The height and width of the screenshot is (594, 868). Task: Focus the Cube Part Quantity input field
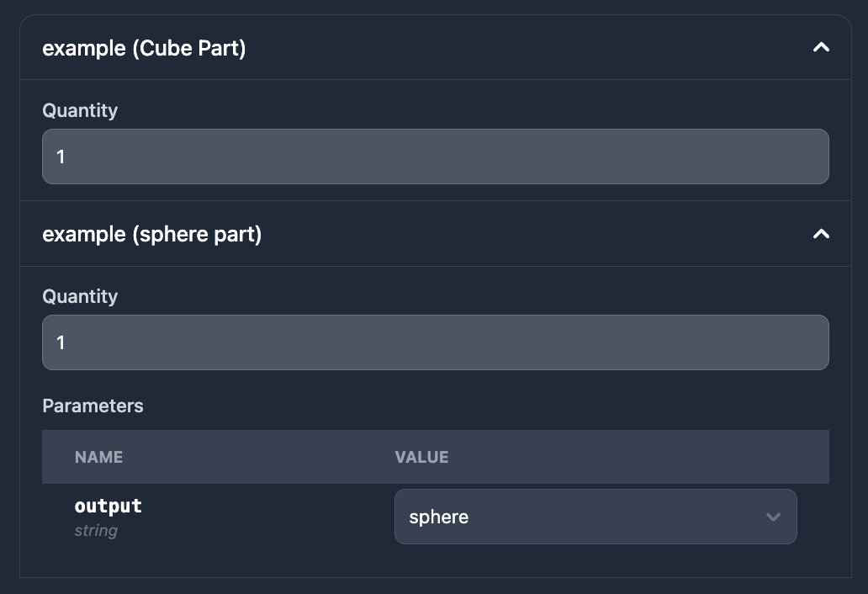pos(435,156)
